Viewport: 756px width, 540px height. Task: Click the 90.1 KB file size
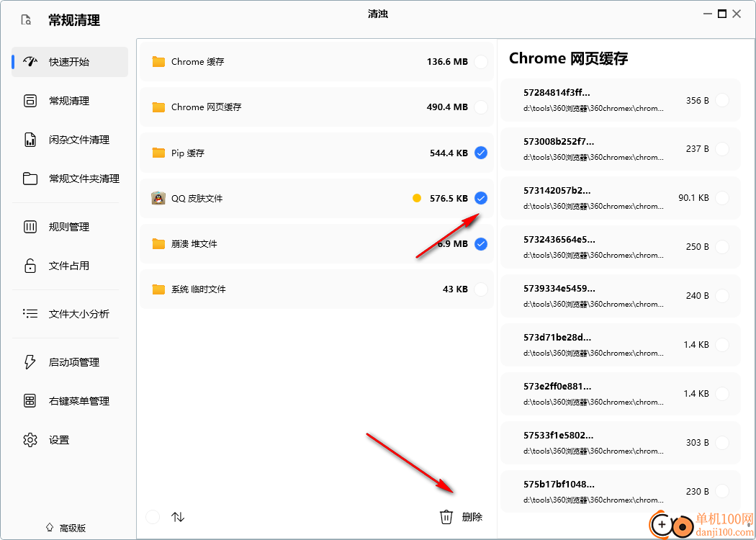[693, 198]
